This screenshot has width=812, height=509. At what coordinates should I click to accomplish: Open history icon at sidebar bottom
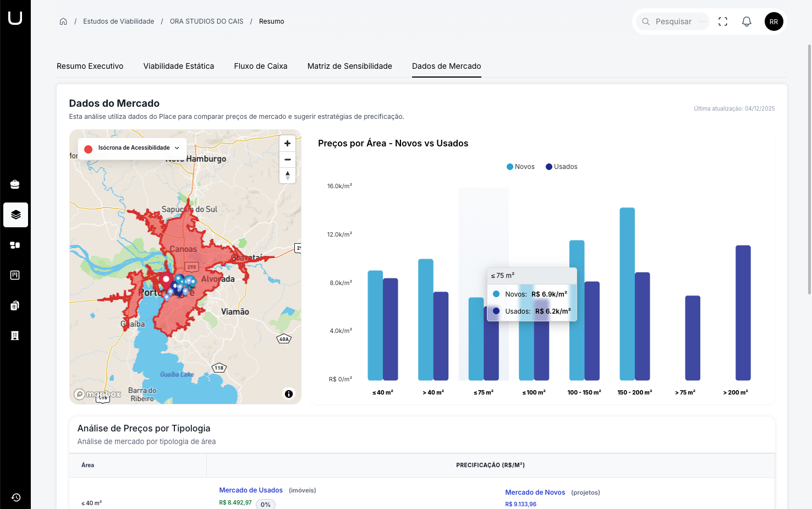(x=16, y=497)
